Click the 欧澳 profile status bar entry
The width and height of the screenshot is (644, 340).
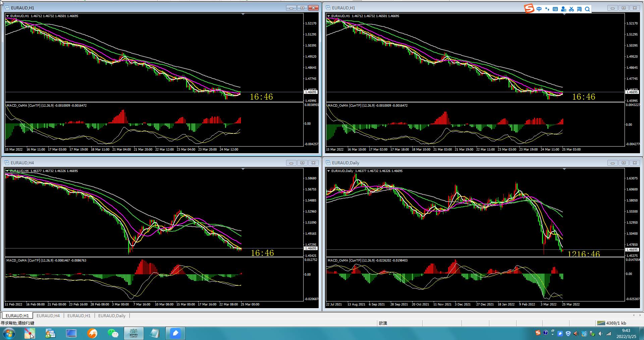383,323
